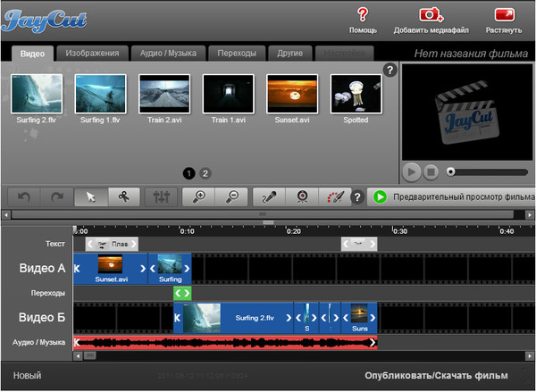Click the microphone record icon

(x=269, y=196)
